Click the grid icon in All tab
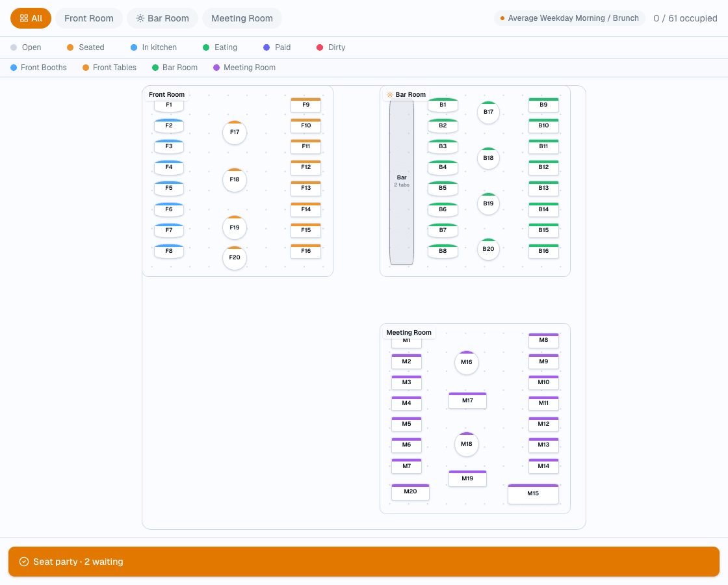This screenshot has height=585, width=728. [23, 19]
